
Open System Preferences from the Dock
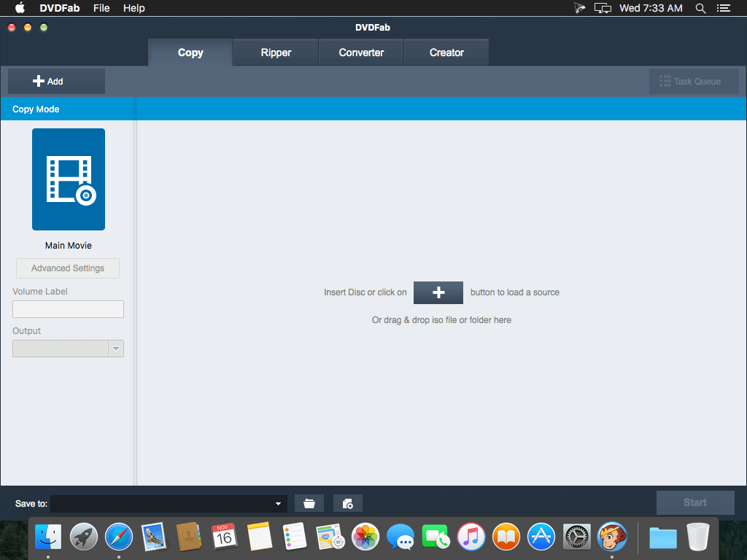pyautogui.click(x=576, y=537)
